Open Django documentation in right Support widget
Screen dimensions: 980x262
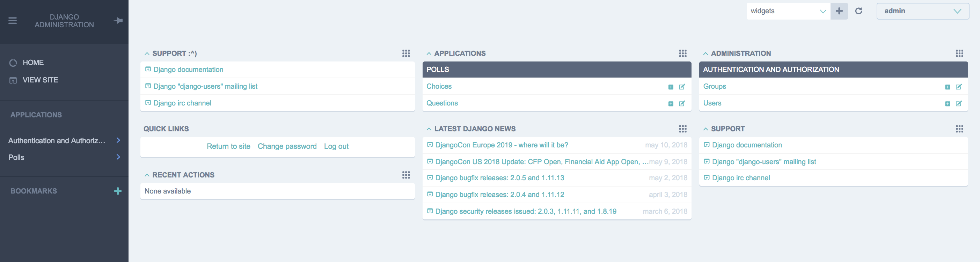coord(747,145)
